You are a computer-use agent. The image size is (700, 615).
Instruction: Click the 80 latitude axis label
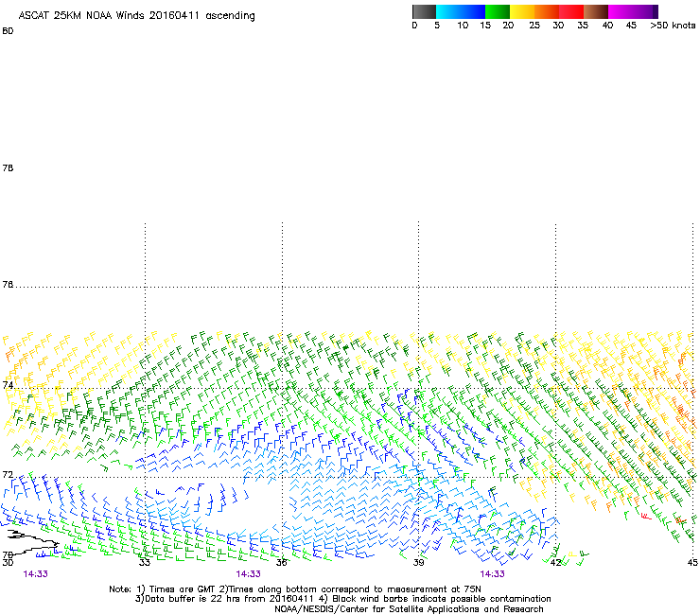[x=8, y=31]
